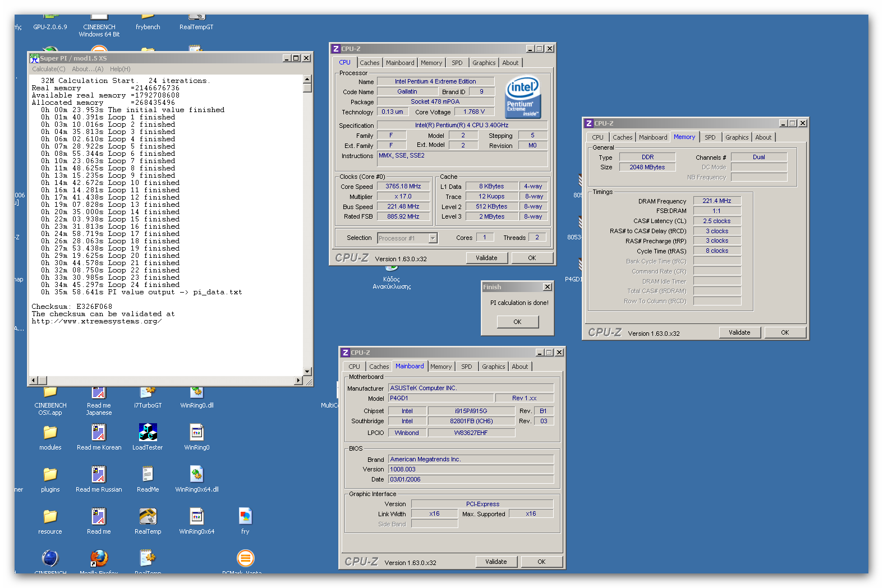
Task: Click Validate in the Mainboard CPU-Z window
Action: pyautogui.click(x=496, y=562)
